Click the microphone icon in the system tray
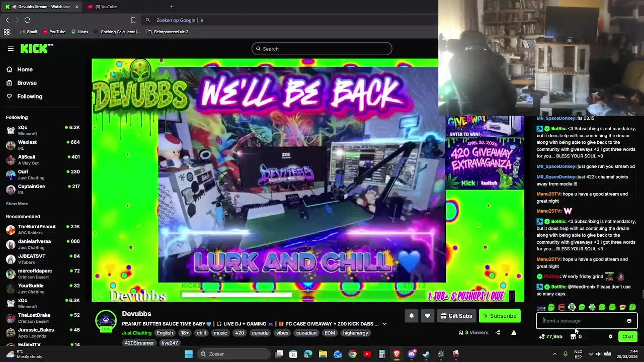This screenshot has height=362, width=644. [565, 354]
